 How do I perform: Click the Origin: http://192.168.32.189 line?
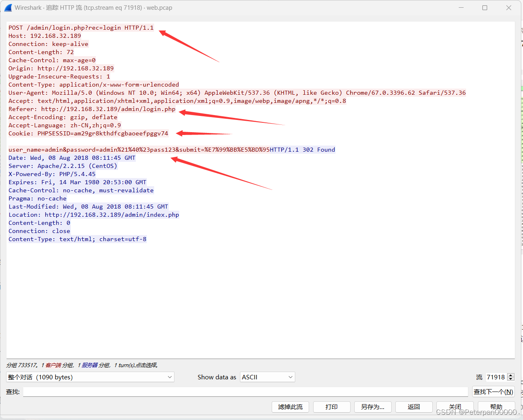61,68
